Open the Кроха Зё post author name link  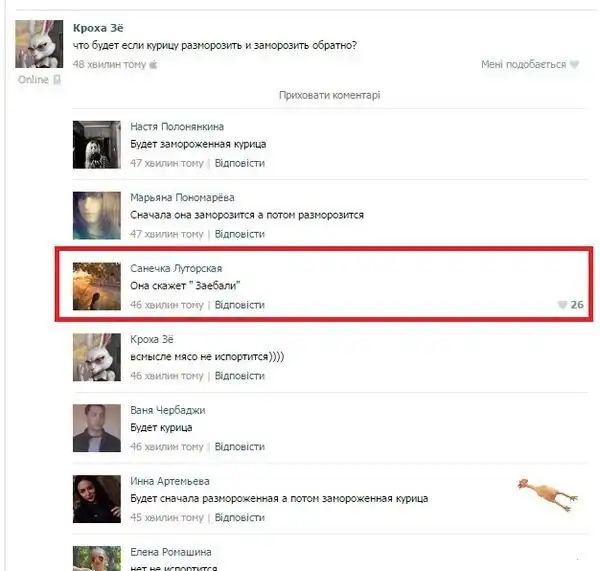point(98,28)
